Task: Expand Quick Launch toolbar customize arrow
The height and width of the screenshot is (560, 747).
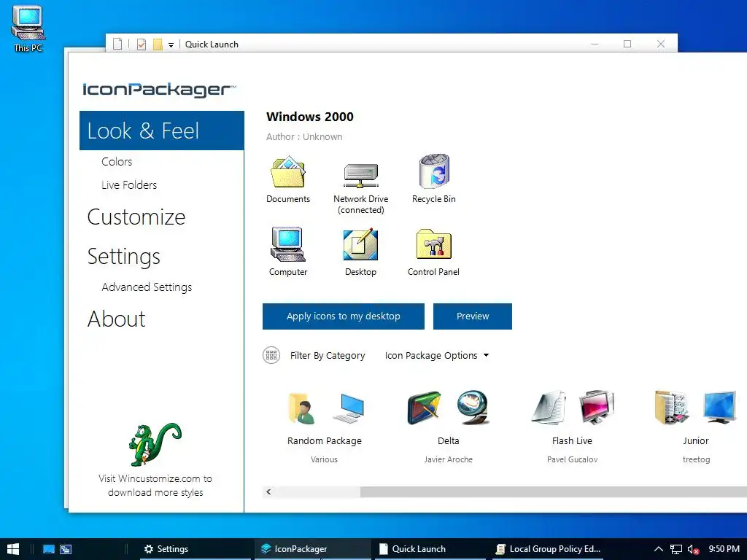Action: [x=171, y=45]
